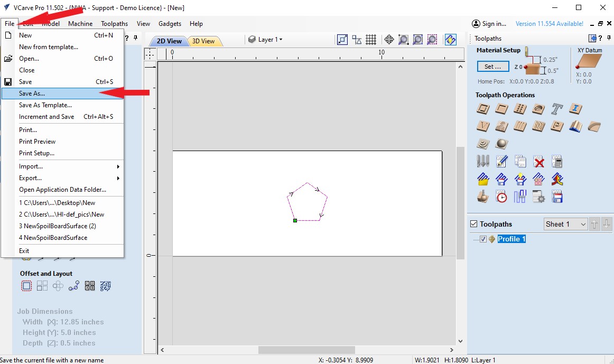Choose Open Application Data Folder...

click(63, 190)
